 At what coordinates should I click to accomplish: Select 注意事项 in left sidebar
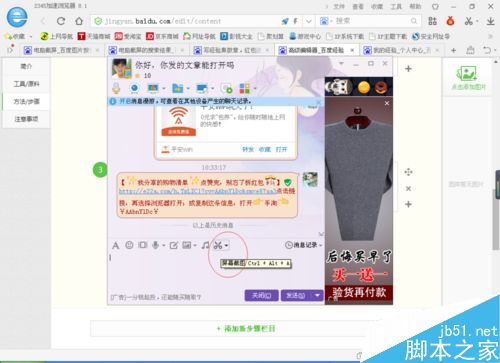26,119
